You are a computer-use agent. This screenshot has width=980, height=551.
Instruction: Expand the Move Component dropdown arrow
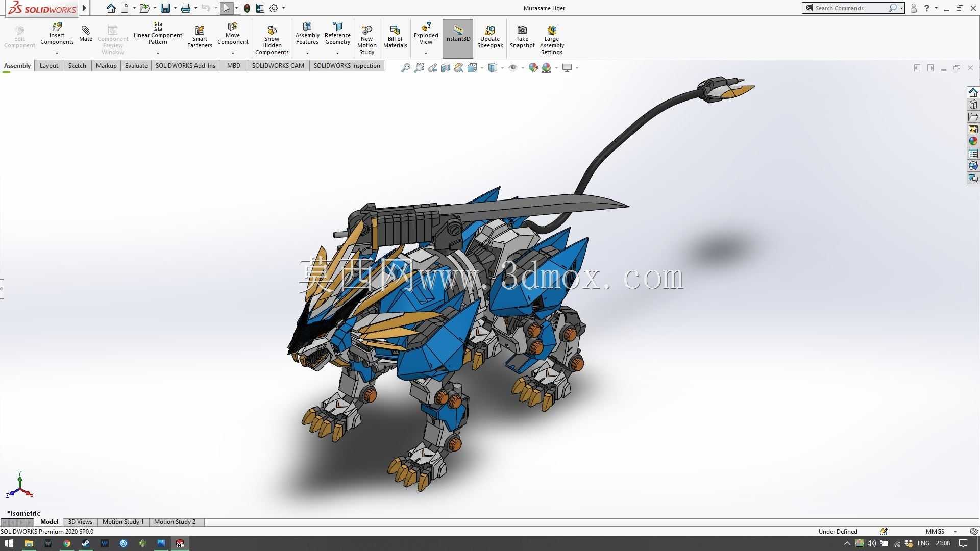233,53
